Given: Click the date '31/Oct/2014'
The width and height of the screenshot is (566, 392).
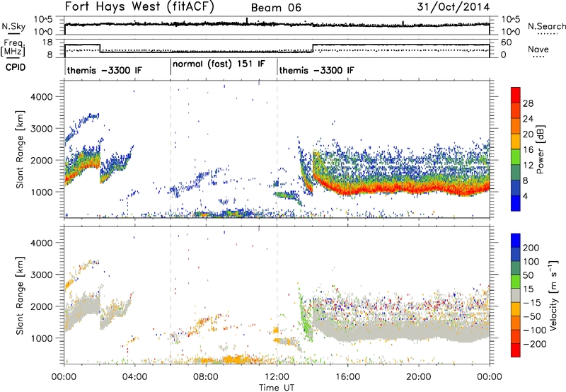Looking at the screenshot, I should point(454,7).
